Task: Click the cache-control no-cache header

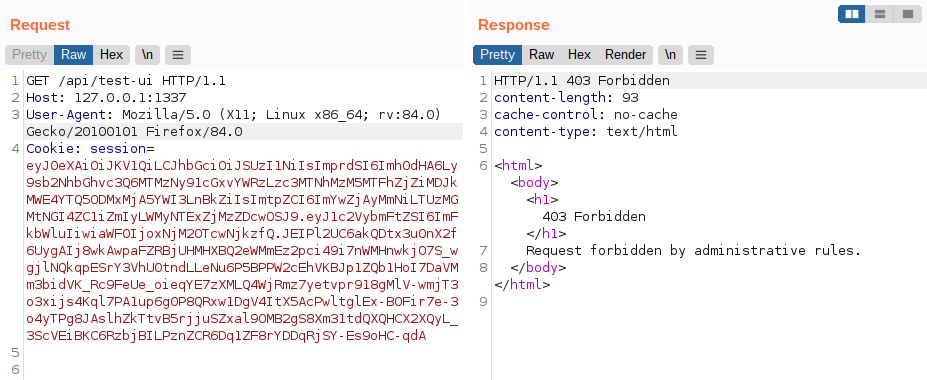Action: tap(586, 115)
